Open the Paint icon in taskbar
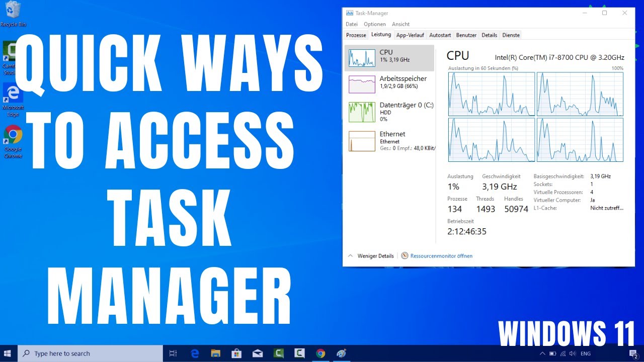Image resolution: width=644 pixels, height=362 pixels. pos(341,353)
